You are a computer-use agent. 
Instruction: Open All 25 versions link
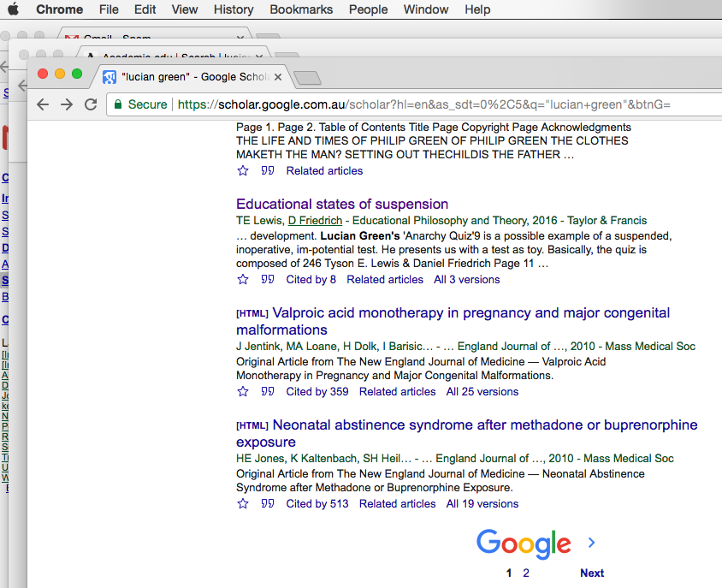coord(482,392)
